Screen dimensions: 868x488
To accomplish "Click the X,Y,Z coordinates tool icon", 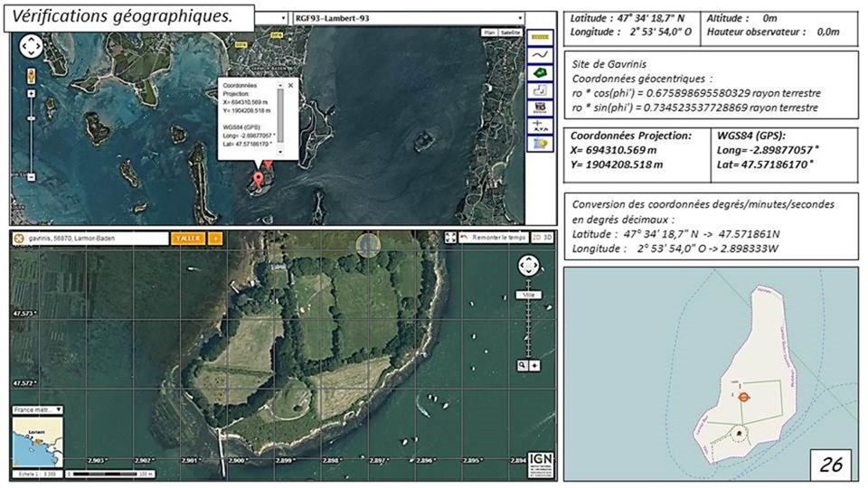I will [541, 126].
